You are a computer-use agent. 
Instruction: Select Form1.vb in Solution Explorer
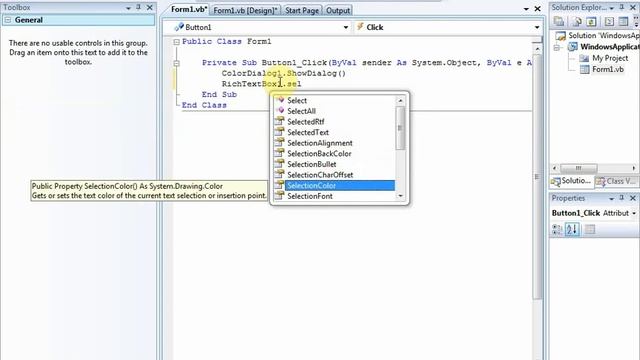tap(608, 69)
